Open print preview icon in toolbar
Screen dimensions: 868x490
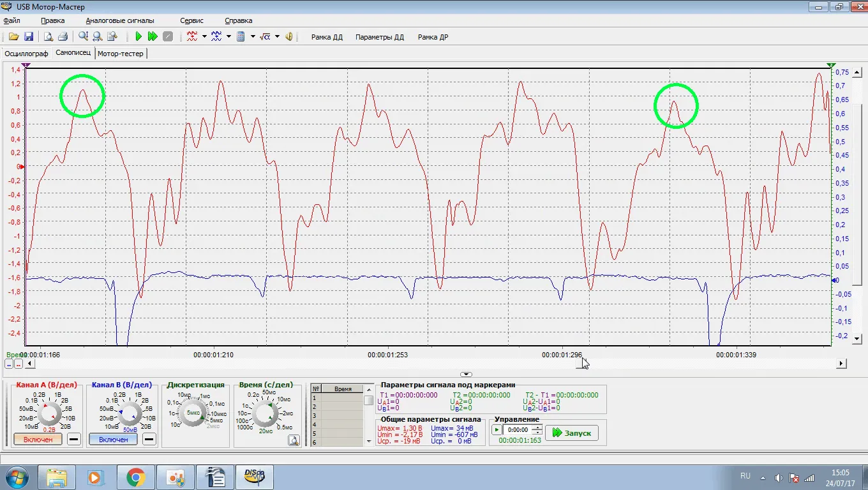coord(49,36)
